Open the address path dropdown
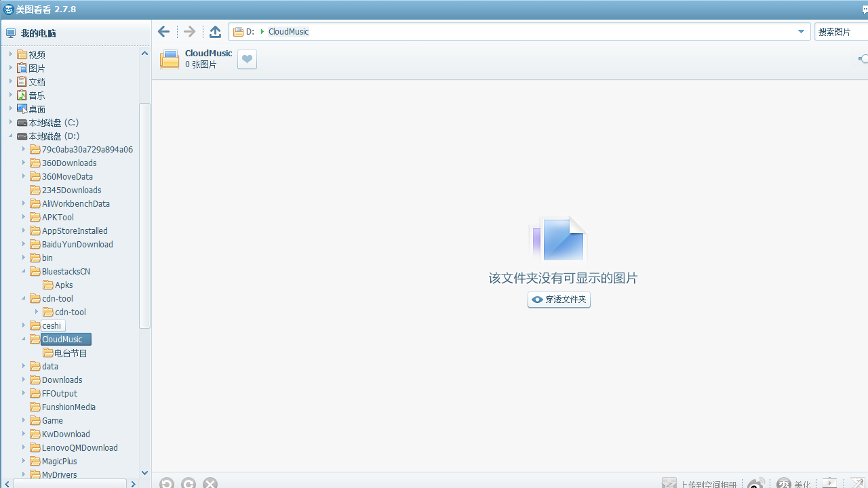Image resolution: width=868 pixels, height=488 pixels. click(801, 32)
